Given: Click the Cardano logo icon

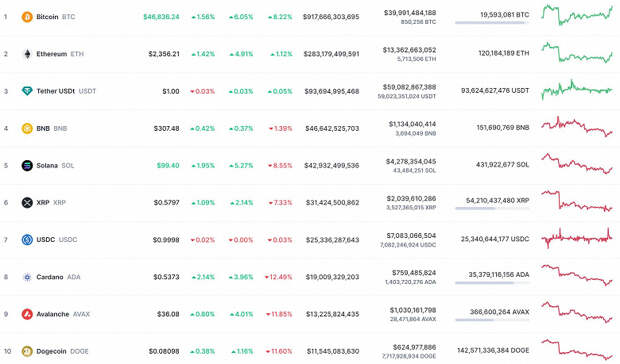Looking at the screenshot, I should (x=27, y=277).
